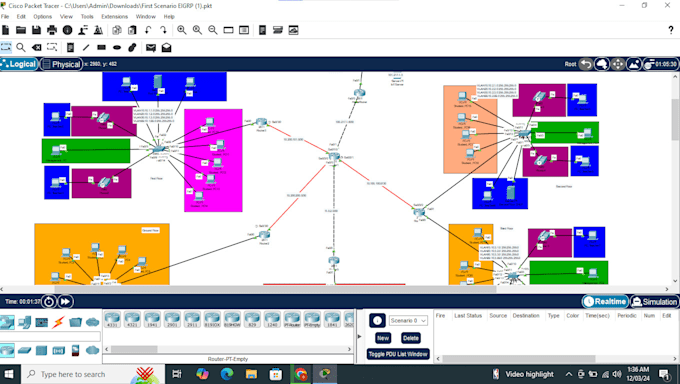This screenshot has height=384, width=680.
Task: Activate the Inspect magnifier tool
Action: pos(21,47)
